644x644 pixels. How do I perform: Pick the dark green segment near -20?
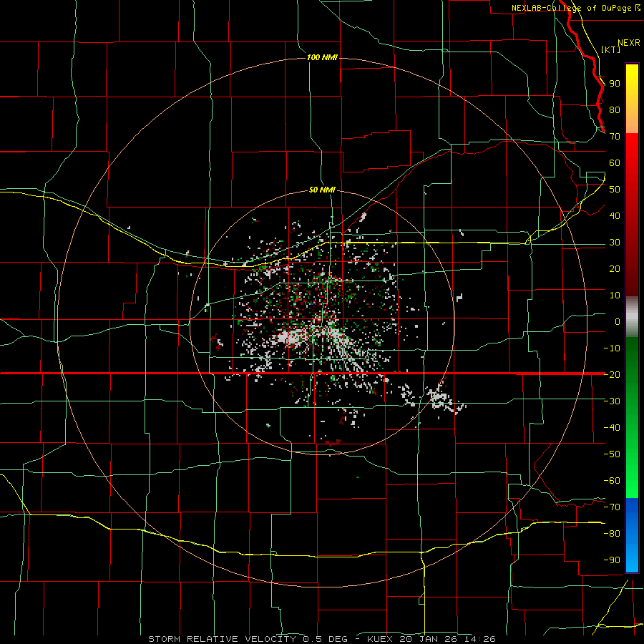point(632,370)
